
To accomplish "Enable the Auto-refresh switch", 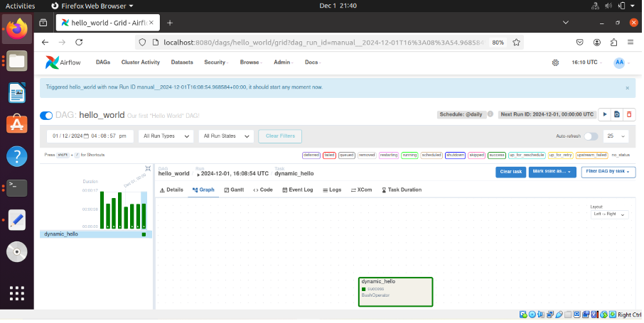I will [x=591, y=136].
